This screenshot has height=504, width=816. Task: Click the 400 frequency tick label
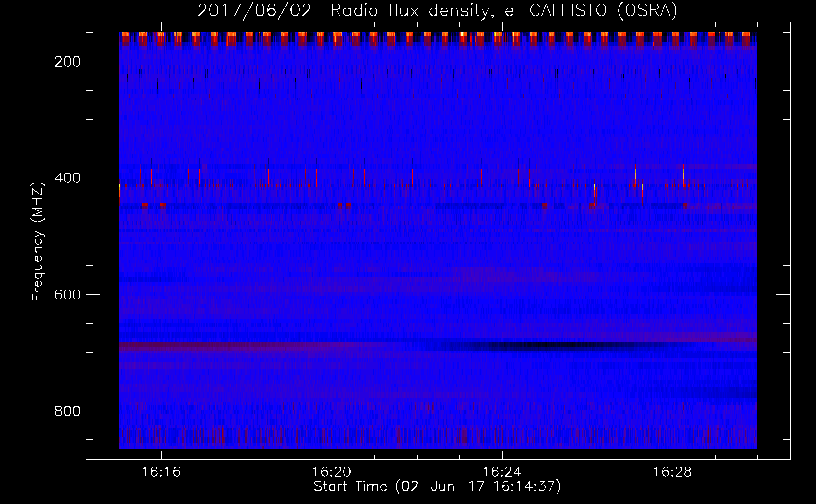pyautogui.click(x=67, y=178)
